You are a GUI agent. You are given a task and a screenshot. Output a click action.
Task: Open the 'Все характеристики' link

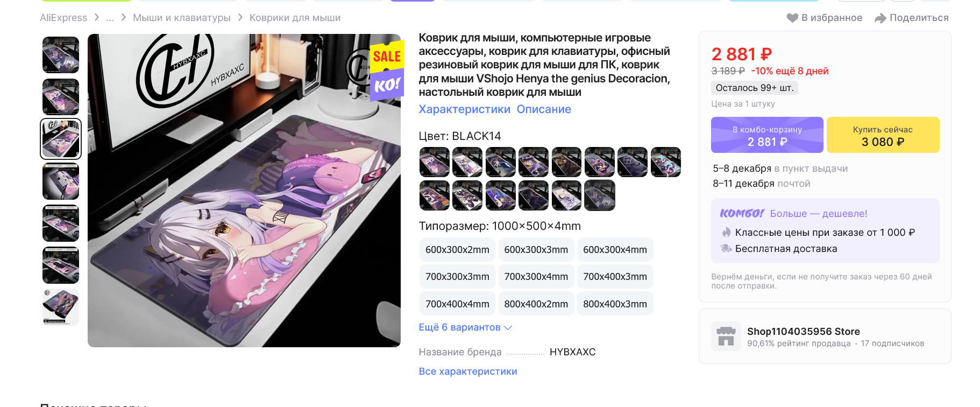[x=468, y=371]
